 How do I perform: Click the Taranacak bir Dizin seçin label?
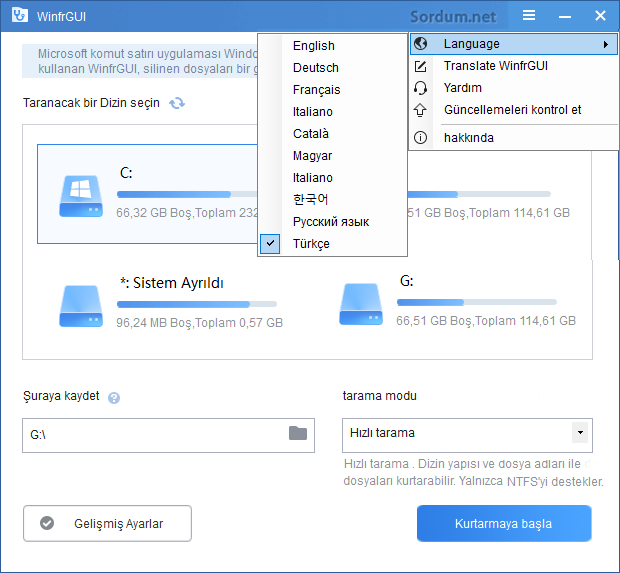pyautogui.click(x=91, y=103)
